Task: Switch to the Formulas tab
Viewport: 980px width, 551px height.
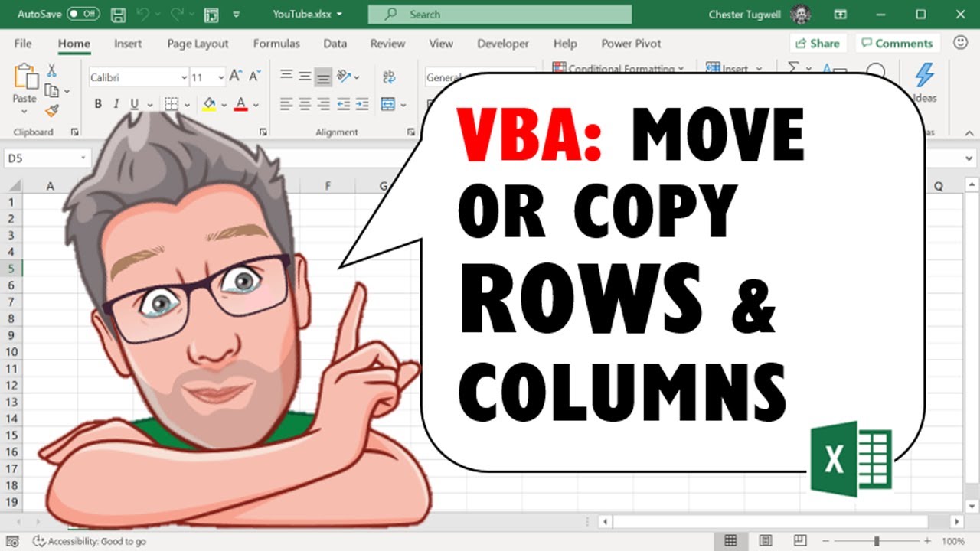Action: 276,44
